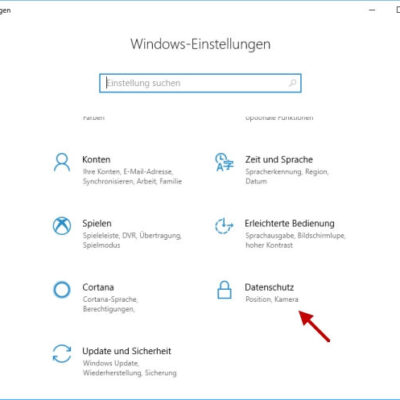Select the Xbox Spielen icon
This screenshot has width=400, height=400.
(x=62, y=226)
